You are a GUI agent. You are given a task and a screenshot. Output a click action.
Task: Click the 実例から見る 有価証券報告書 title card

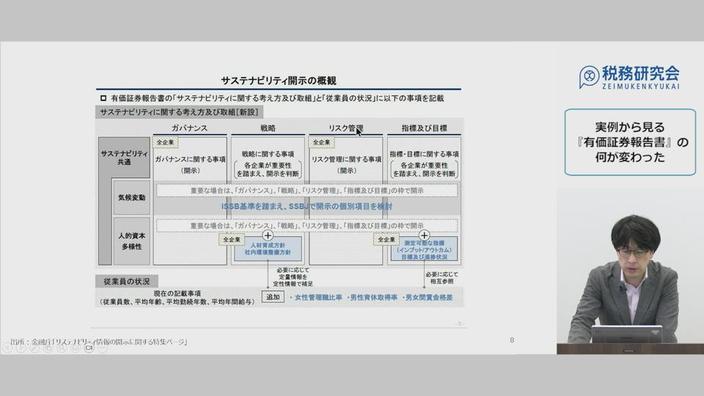[630, 142]
